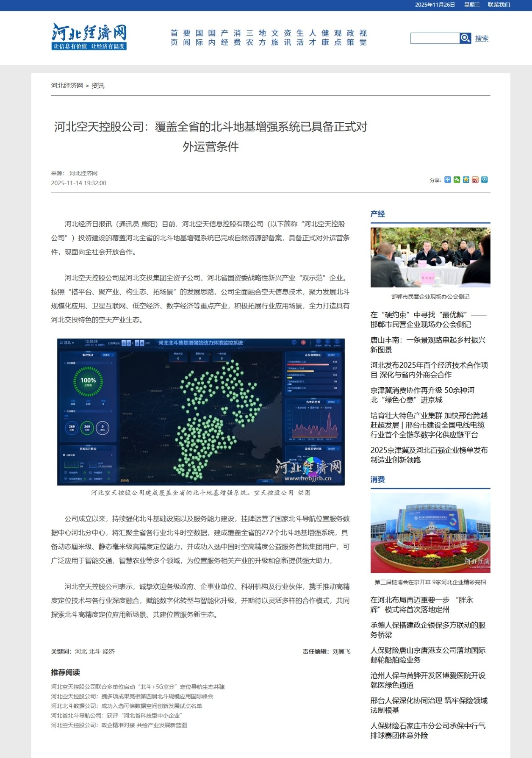Open 培育壮大特色产业集群 article link

pyautogui.click(x=429, y=425)
